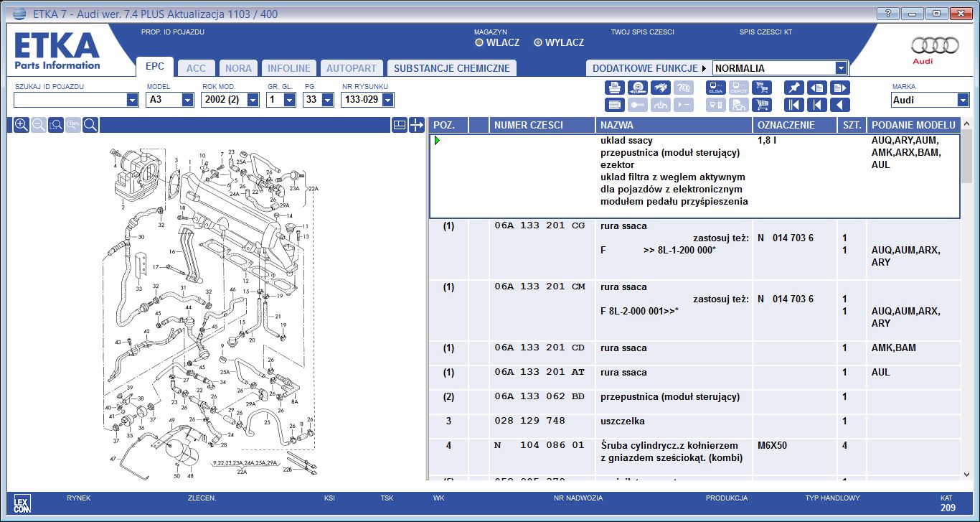Click the SPIS CZESCI KT label
This screenshot has height=522, width=980.
[x=765, y=32]
